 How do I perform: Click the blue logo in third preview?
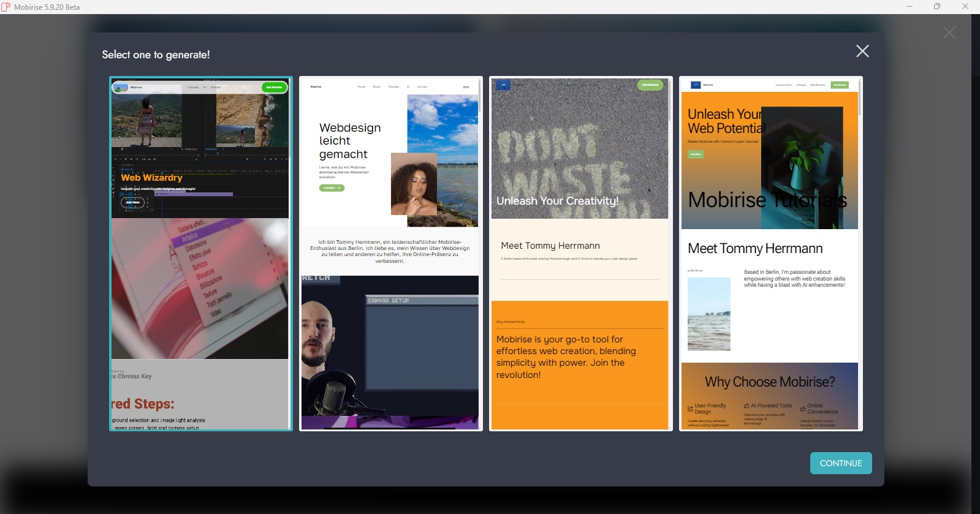pyautogui.click(x=503, y=85)
